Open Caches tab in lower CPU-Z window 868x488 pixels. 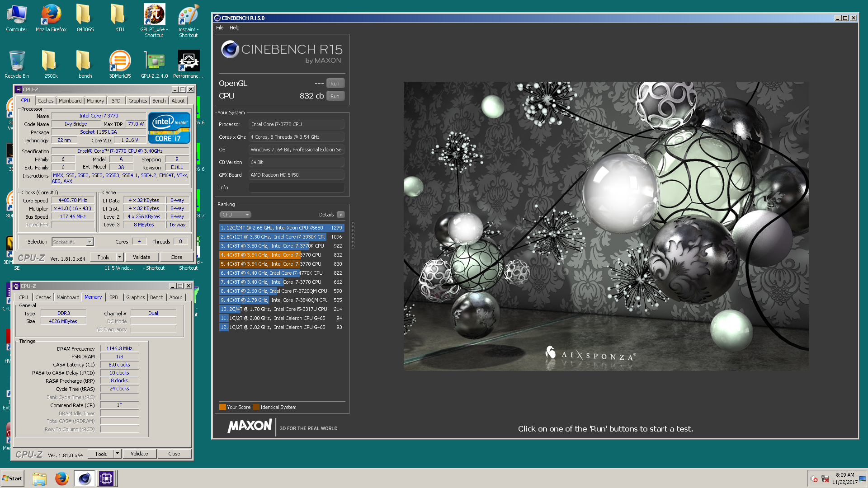click(x=43, y=297)
